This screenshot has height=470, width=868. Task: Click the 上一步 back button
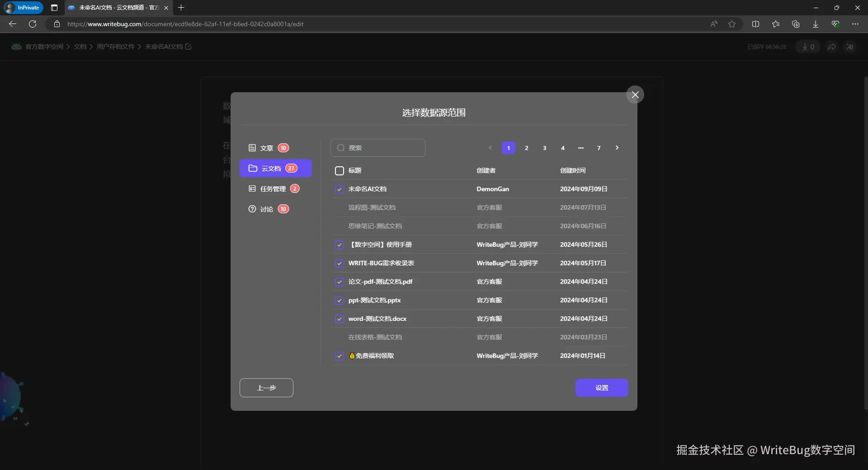coord(266,388)
